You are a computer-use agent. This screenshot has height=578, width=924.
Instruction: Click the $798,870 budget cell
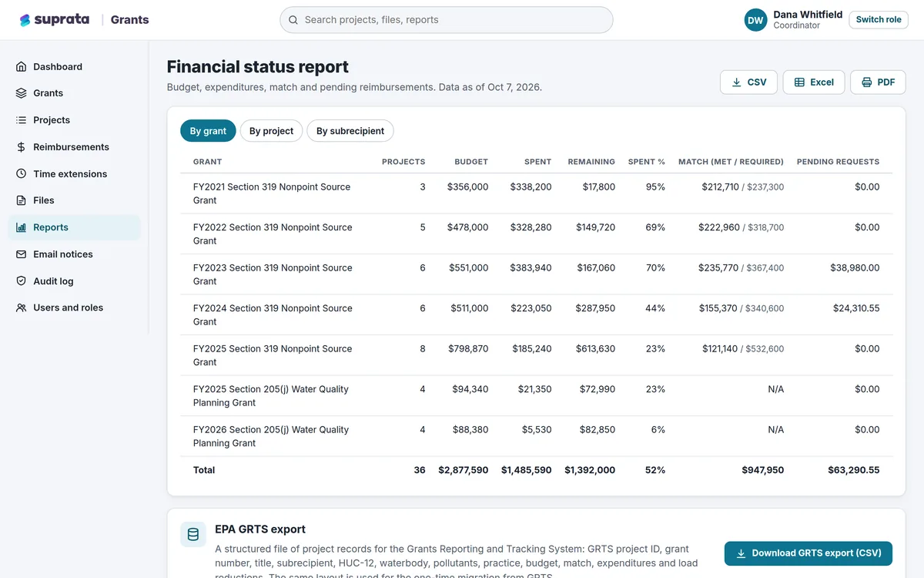point(468,349)
